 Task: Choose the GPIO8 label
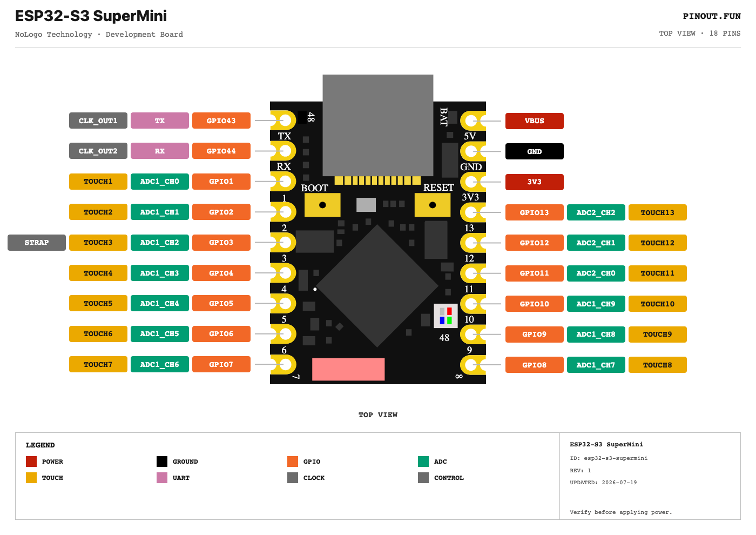(x=535, y=365)
